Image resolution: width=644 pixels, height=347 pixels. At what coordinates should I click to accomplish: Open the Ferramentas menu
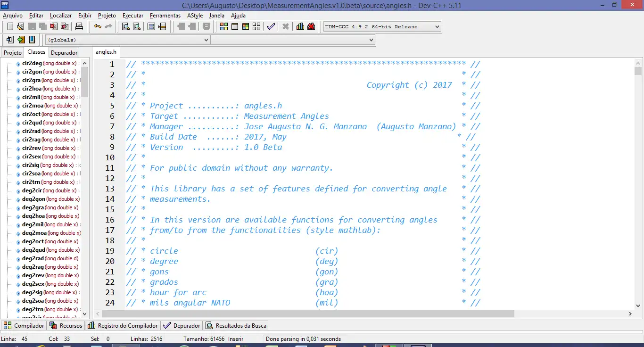click(165, 16)
